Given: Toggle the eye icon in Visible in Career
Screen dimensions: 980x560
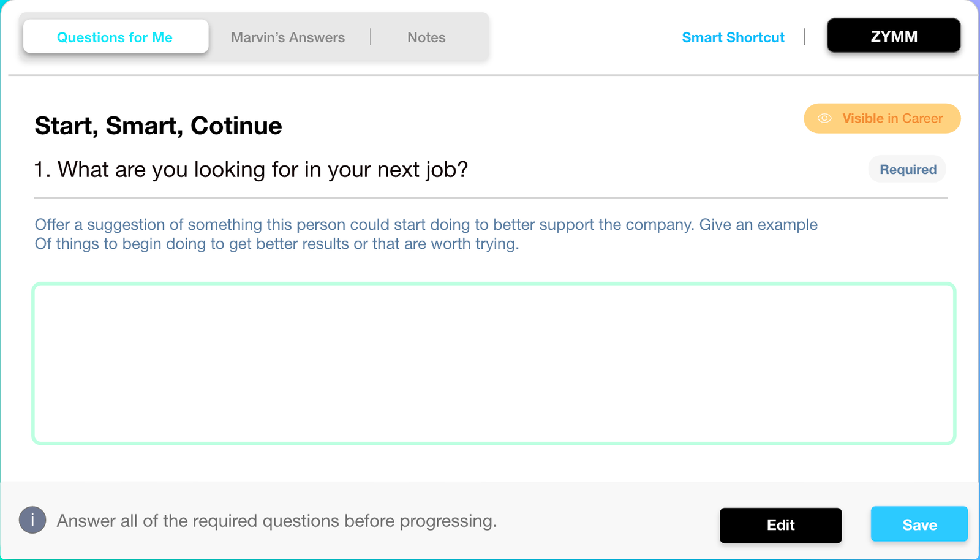Looking at the screenshot, I should pos(824,118).
